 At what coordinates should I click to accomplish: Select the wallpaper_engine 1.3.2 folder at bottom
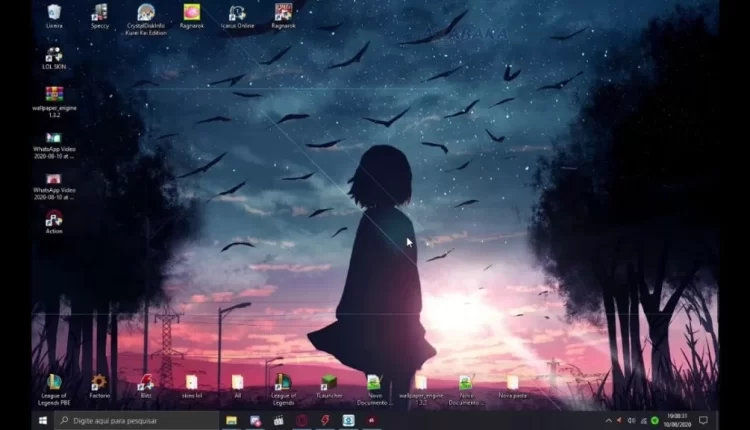(421, 390)
